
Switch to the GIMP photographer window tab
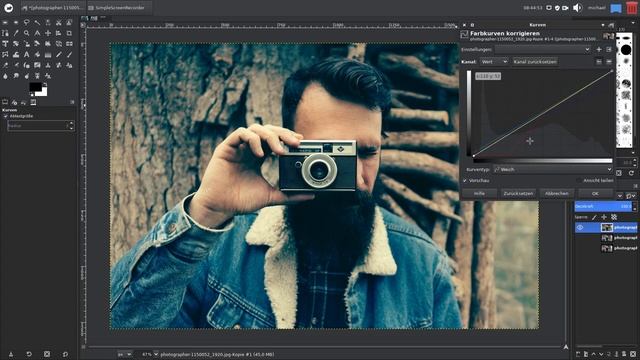pyautogui.click(x=53, y=8)
